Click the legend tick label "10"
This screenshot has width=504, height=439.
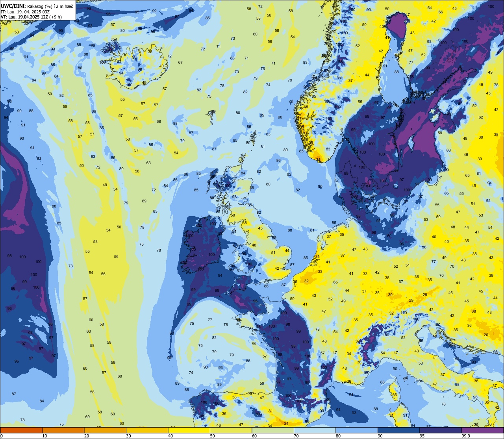[x=44, y=436]
